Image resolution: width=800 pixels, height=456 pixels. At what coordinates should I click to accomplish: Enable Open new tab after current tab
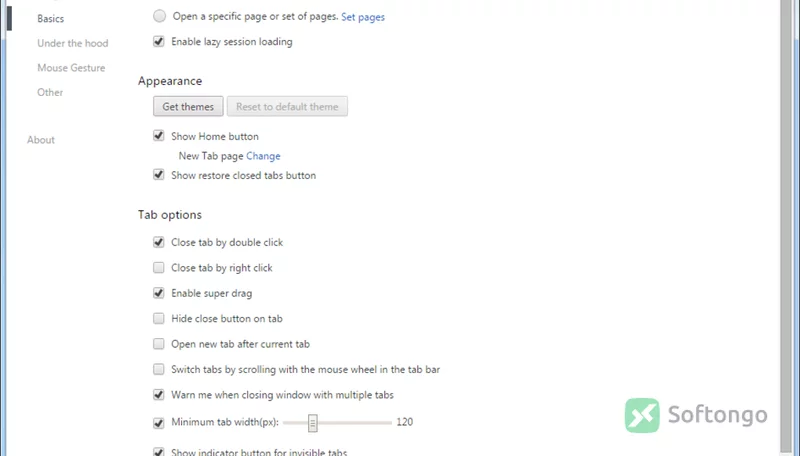click(159, 344)
